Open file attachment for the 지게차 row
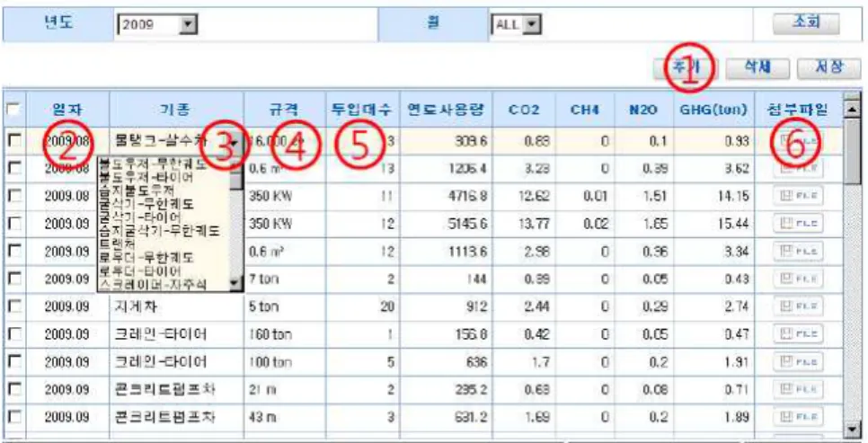 pyautogui.click(x=798, y=306)
